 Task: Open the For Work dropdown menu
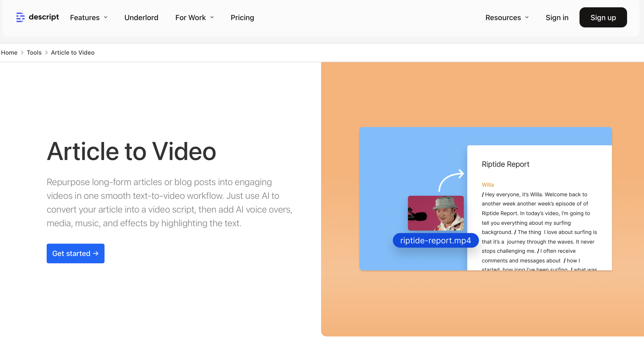tap(194, 18)
